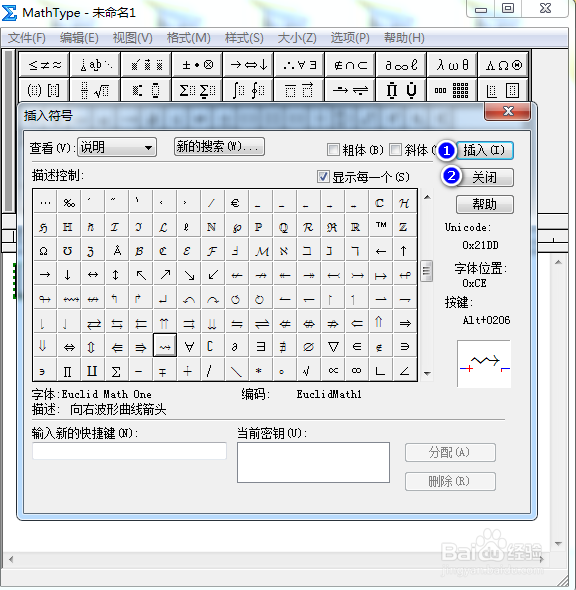Toggle the 粗体(B) bold checkbox
Viewport: 576px width, 590px height.
pyautogui.click(x=333, y=150)
